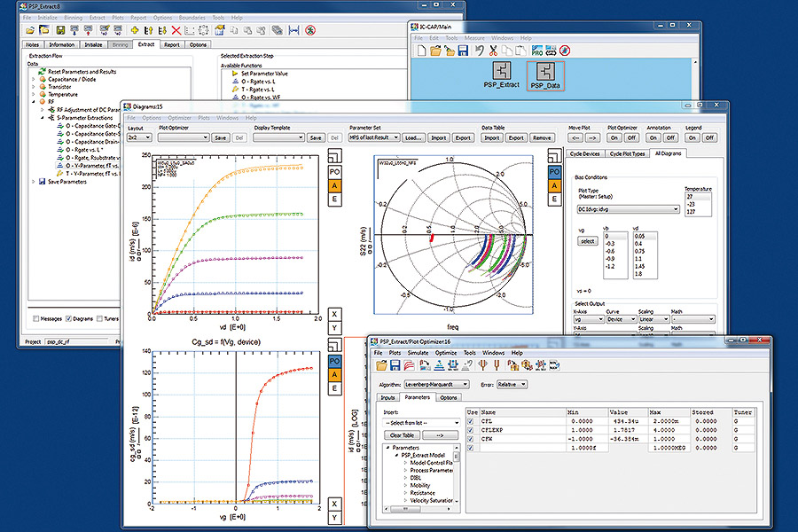Open the Simulate menu in Plot Optimizer
798x532 pixels.
pyautogui.click(x=416, y=352)
